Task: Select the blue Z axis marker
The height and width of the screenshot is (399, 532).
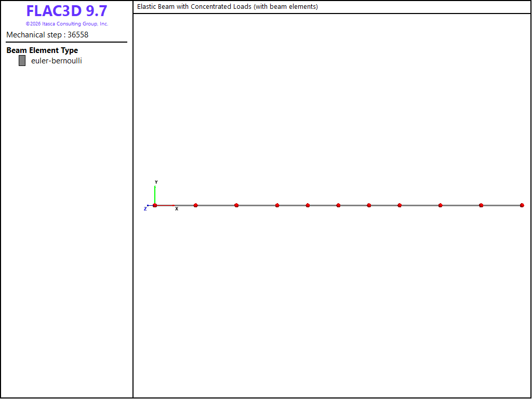Action: (148, 206)
